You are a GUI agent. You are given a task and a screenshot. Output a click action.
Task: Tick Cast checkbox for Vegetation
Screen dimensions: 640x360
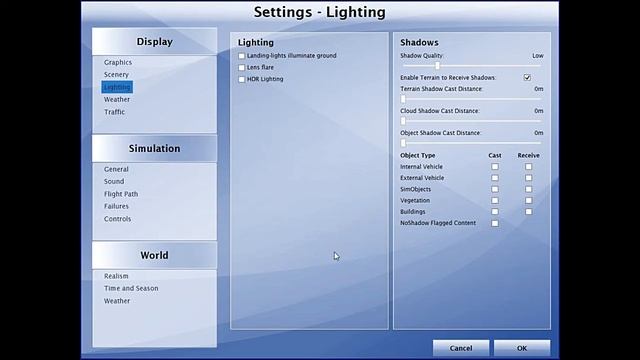click(495, 200)
